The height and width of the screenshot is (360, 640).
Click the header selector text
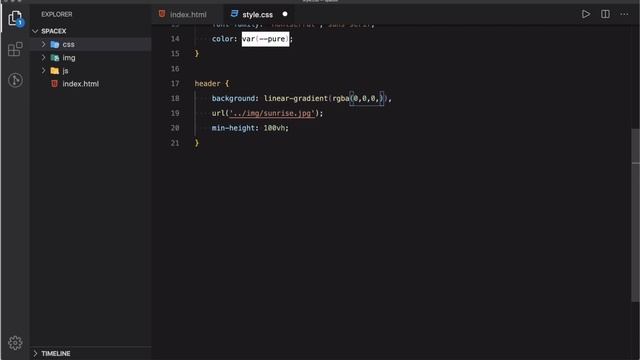[207, 83]
